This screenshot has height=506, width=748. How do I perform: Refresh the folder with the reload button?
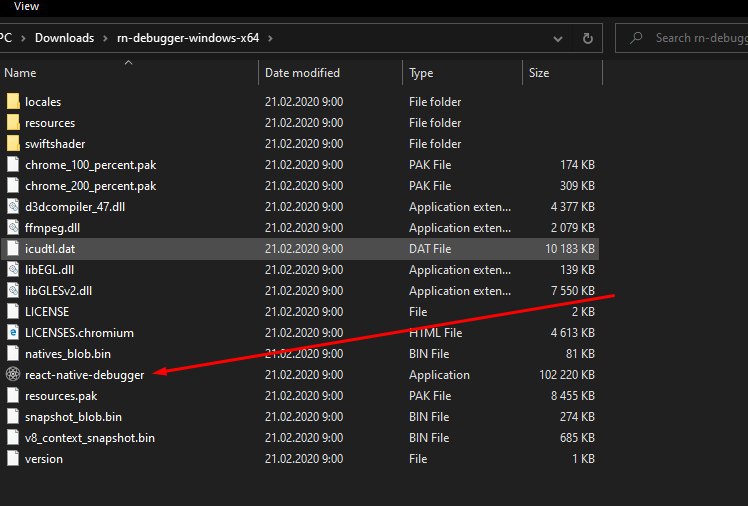tap(588, 38)
